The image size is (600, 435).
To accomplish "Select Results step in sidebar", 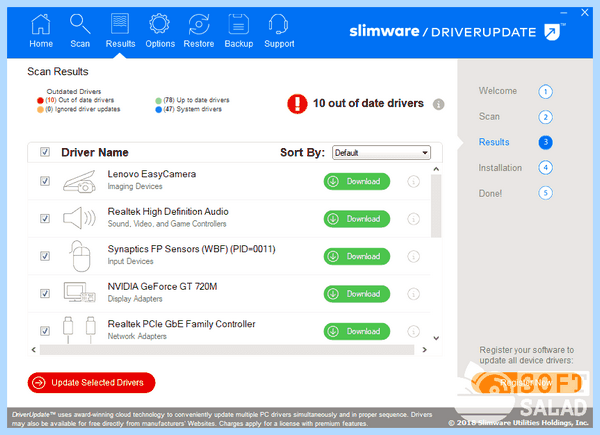I will pyautogui.click(x=494, y=142).
